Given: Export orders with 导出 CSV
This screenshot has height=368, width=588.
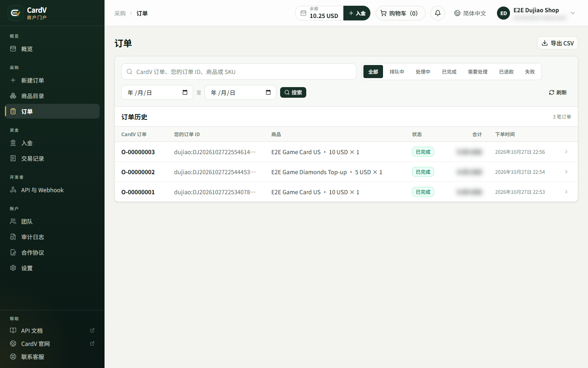Looking at the screenshot, I should click(x=557, y=43).
